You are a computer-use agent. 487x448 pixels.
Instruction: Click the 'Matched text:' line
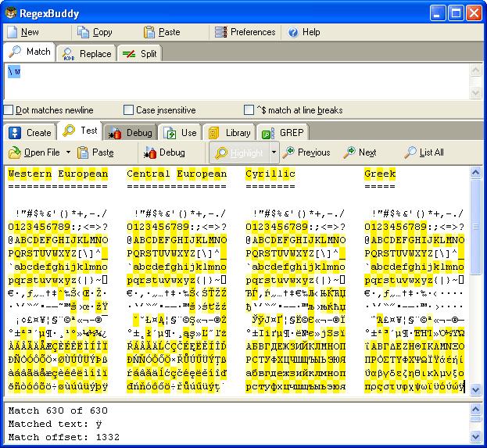click(55, 424)
